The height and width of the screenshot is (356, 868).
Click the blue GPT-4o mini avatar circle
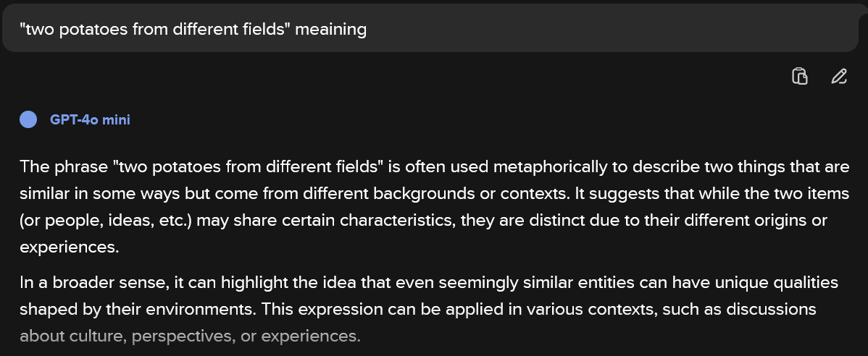click(x=28, y=119)
